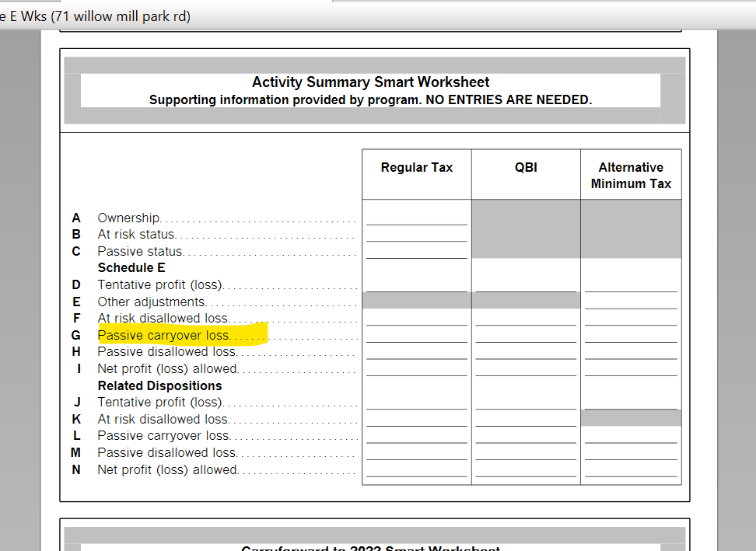Click QBI field on row N Net profit allowed
This screenshot has width=756, height=551.
[526, 469]
